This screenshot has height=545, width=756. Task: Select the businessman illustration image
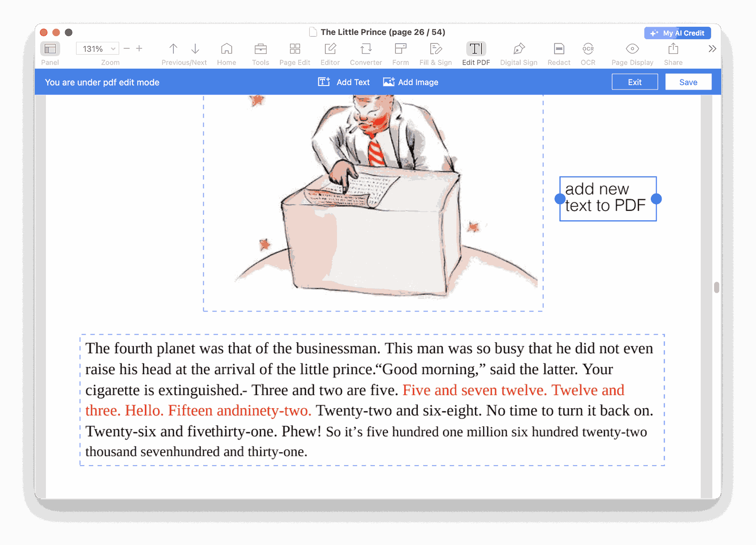[x=373, y=203]
